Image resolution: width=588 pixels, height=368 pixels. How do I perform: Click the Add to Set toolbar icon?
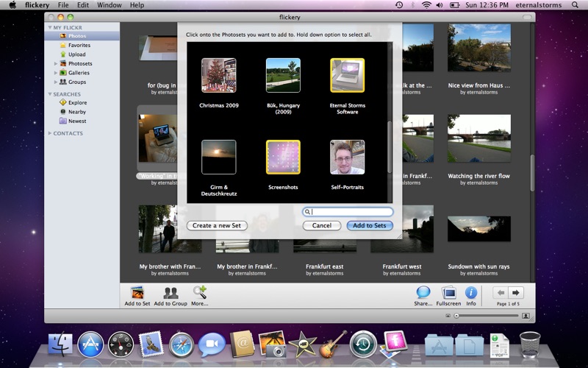pos(137,293)
